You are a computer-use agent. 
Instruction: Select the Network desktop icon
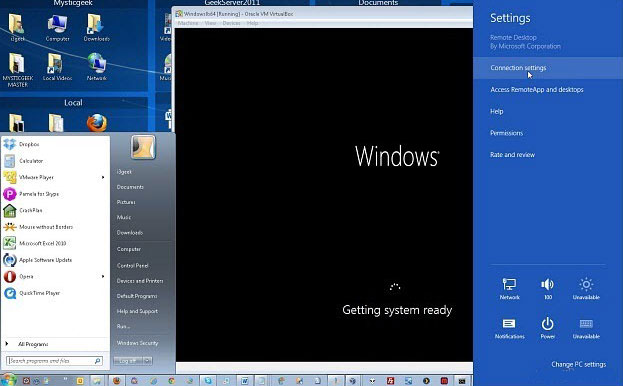97,67
